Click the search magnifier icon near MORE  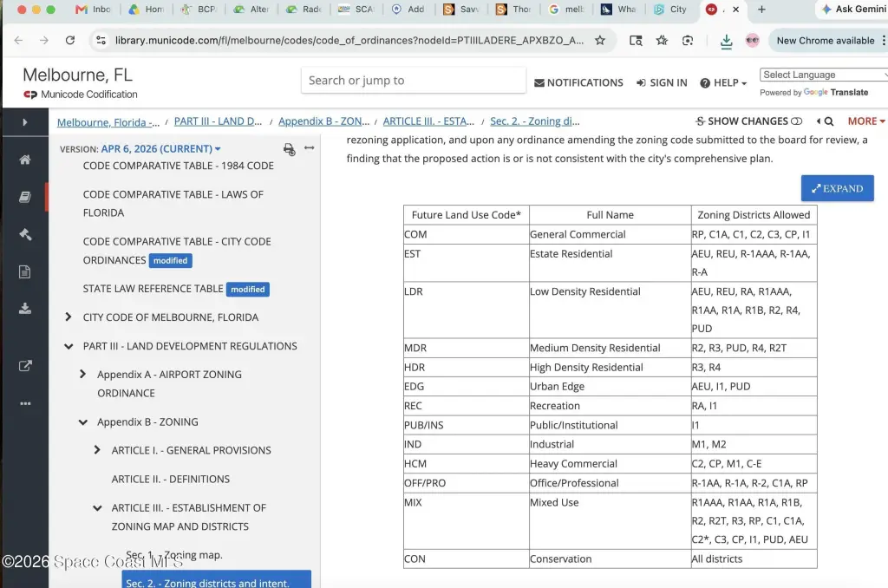tap(828, 121)
